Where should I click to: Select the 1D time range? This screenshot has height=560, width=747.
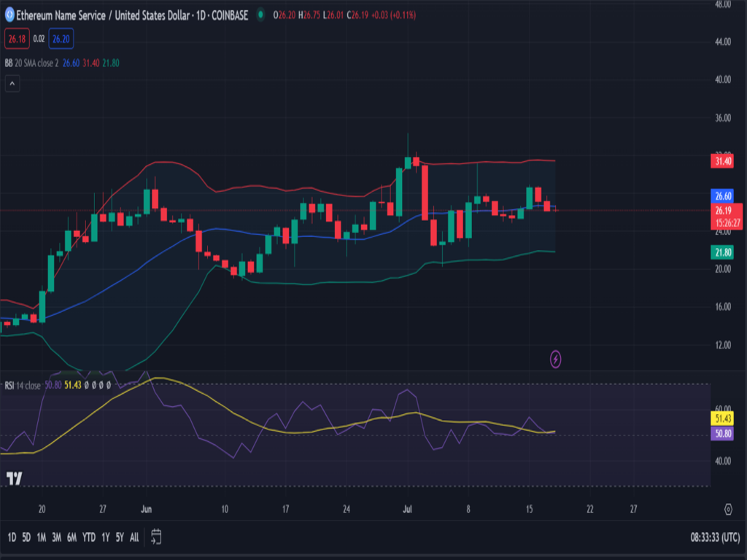point(12,537)
